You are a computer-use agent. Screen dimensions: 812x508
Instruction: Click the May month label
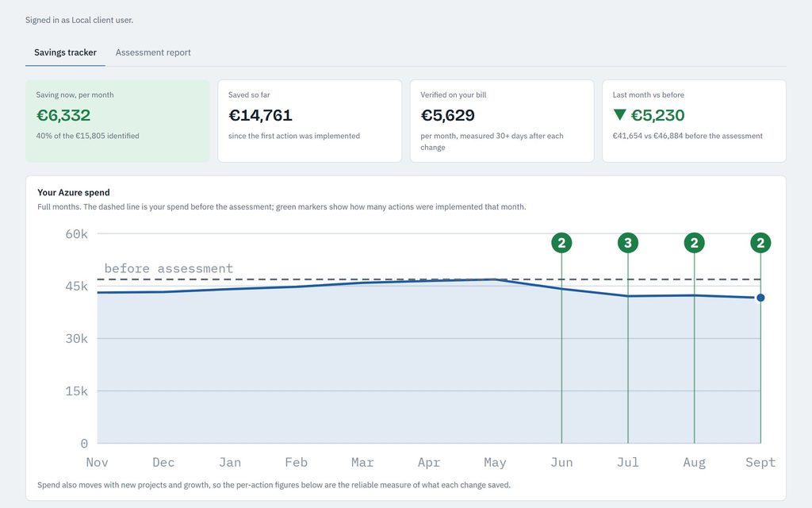(495, 463)
